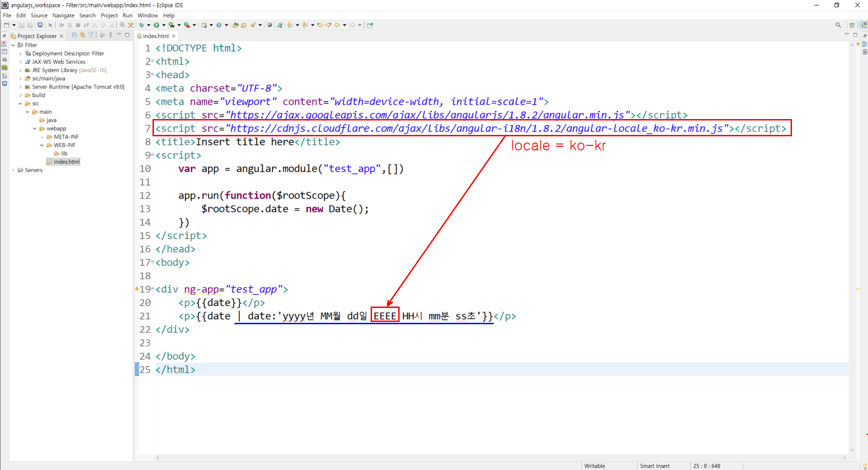Fold the script block at line 9
Screen dimensions: 868x470
click(x=153, y=155)
